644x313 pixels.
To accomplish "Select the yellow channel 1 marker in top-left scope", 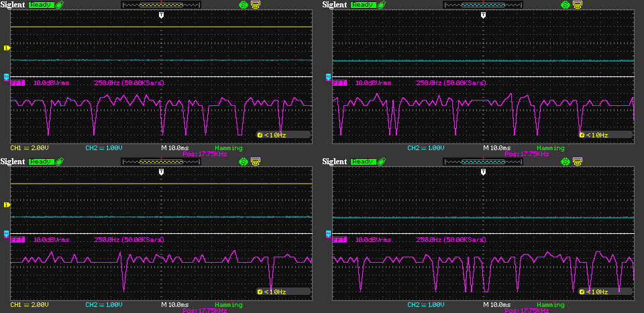I will point(7,48).
